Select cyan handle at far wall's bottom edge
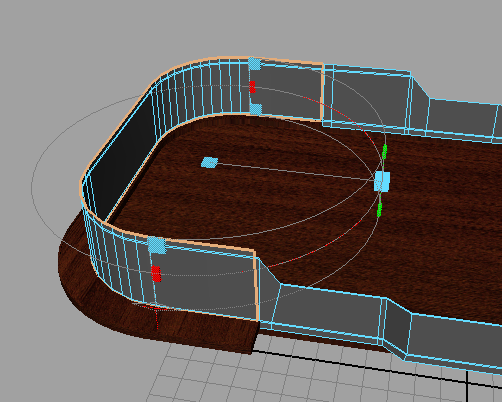 256,109
